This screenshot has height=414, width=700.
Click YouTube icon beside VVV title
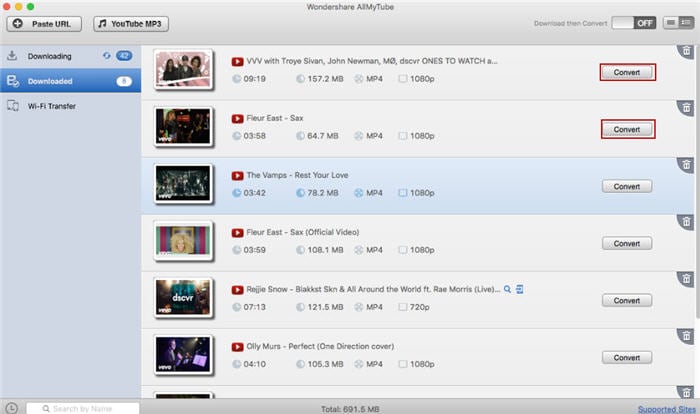(x=238, y=61)
